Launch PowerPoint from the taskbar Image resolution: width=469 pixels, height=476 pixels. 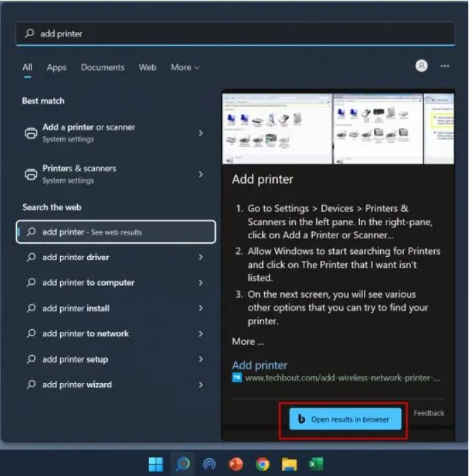[x=236, y=464]
